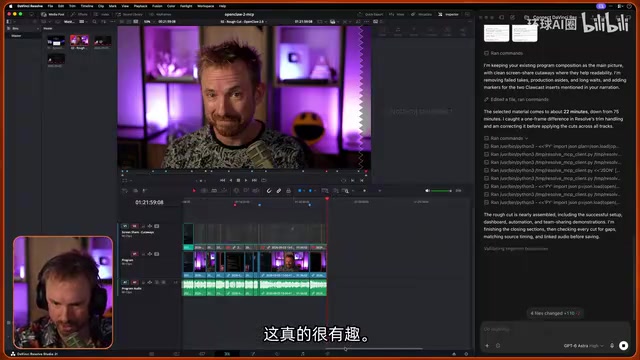
Task: Click the chat message input field
Action: pos(555,330)
